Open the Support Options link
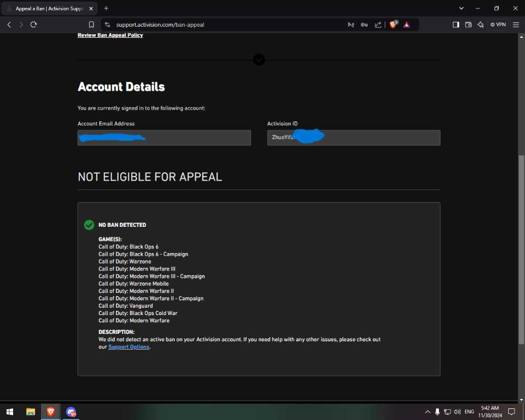 [129, 347]
